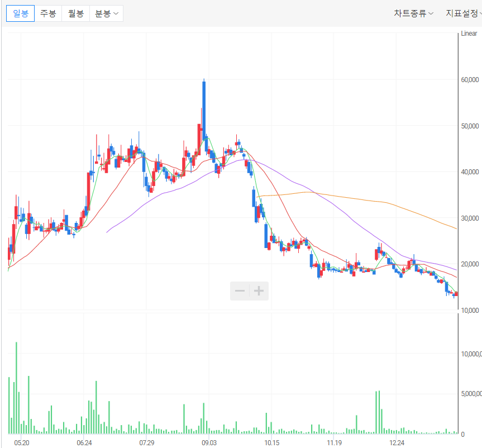Select the 일봉 daily chart tab
This screenshot has height=448, width=482.
[x=20, y=13]
